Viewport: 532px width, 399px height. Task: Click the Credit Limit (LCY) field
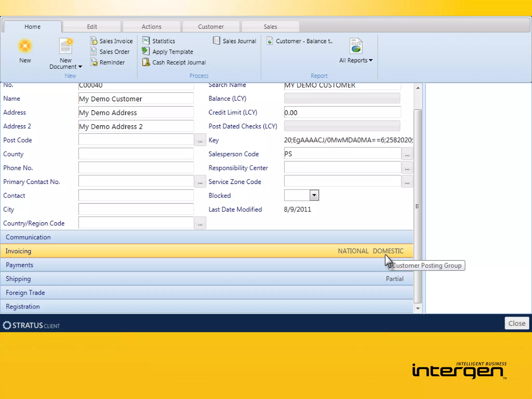342,112
